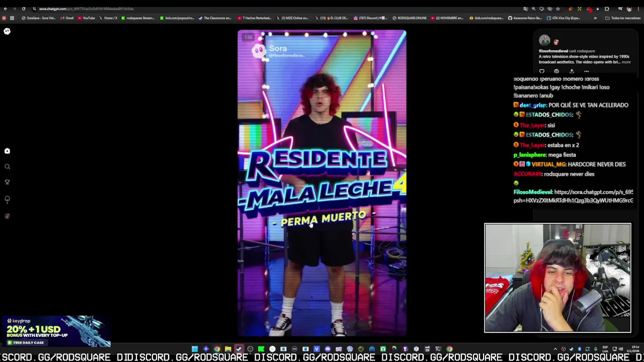Open the Windows Start button
Viewport: 644px width, 362px height.
pyautogui.click(x=195, y=349)
